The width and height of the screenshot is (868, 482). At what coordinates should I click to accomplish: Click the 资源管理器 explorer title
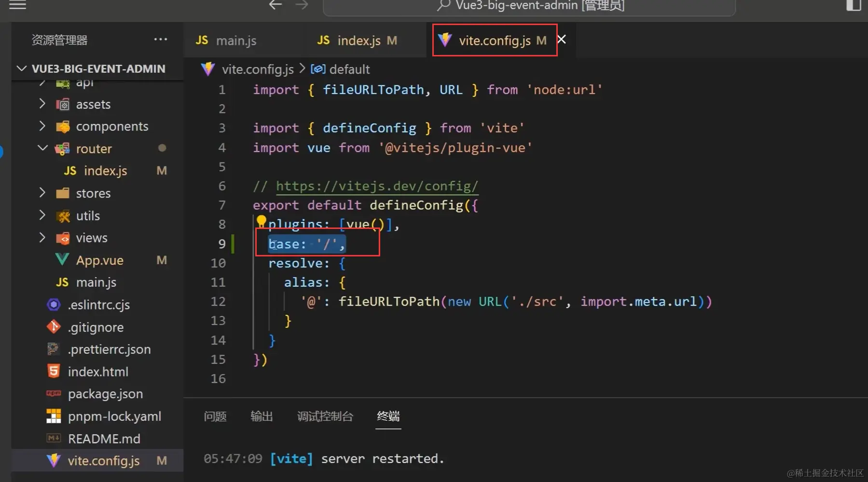[59, 40]
